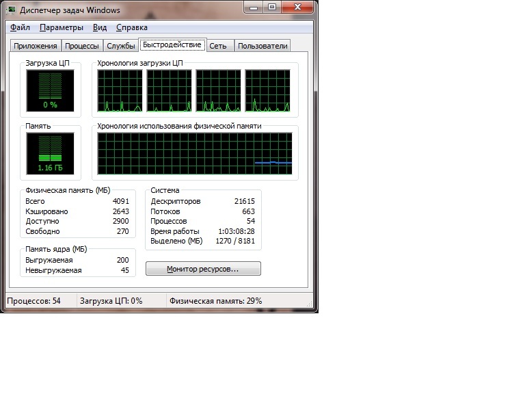525x420 pixels.
Task: Click the second CPU core history graph
Action: pos(169,91)
